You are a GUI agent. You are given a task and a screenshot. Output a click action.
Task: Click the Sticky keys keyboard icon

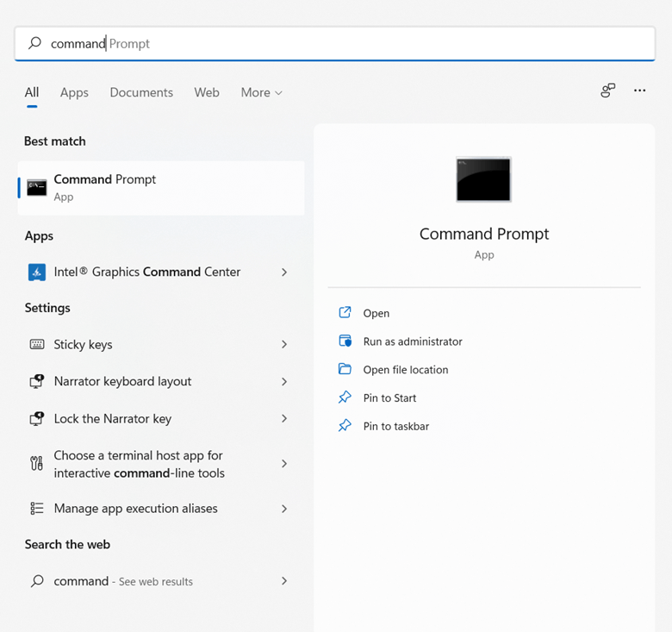(37, 344)
